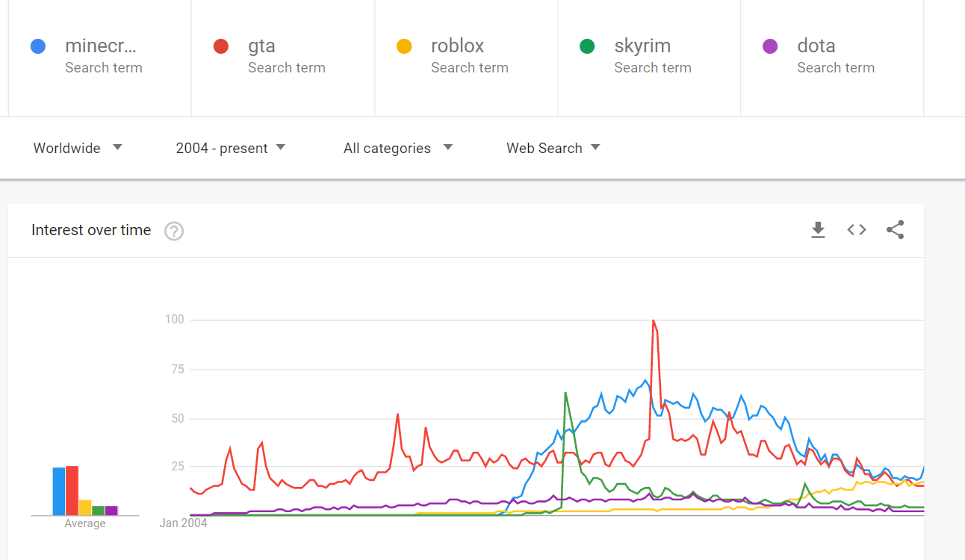
Task: Toggle the yellow roblox series dot
Action: (404, 46)
